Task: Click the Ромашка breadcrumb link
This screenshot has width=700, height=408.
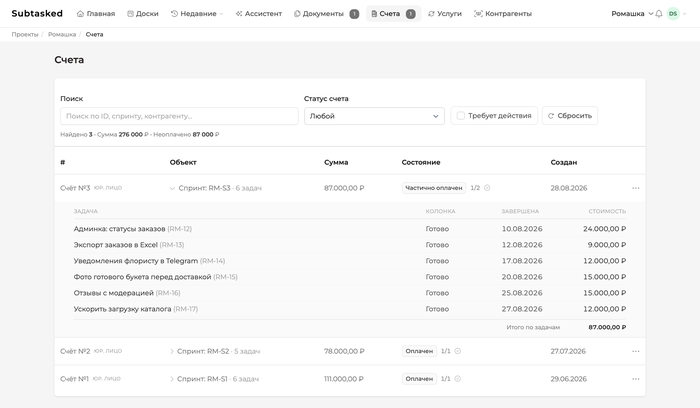Action: (62, 34)
